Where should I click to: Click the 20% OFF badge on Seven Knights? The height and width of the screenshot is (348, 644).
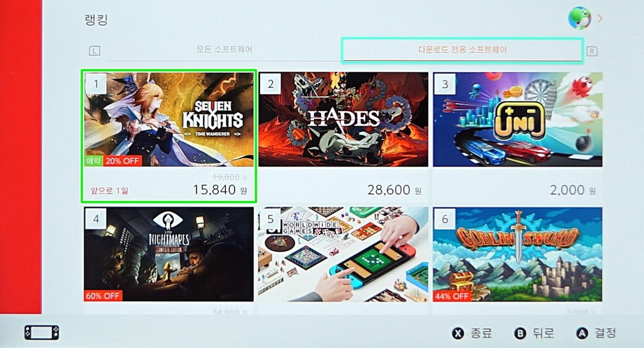click(x=123, y=161)
